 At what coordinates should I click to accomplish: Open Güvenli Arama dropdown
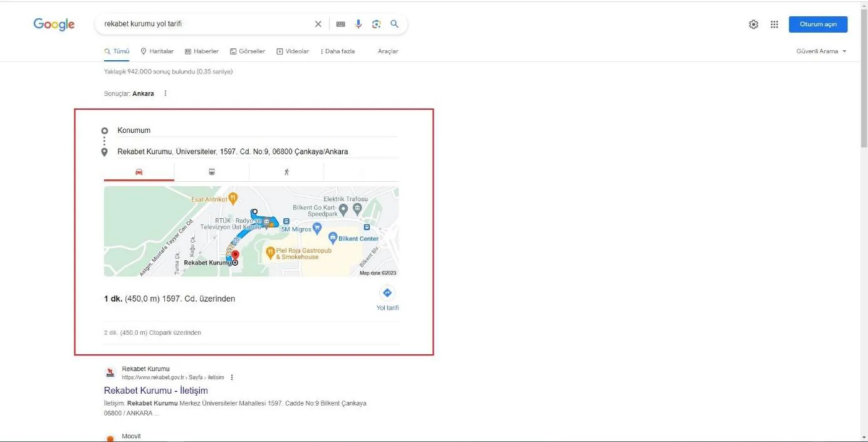click(821, 51)
